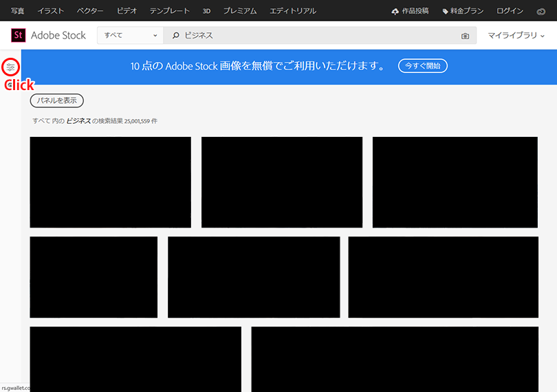
Task: Open the 3D menu item
Action: coord(206,11)
